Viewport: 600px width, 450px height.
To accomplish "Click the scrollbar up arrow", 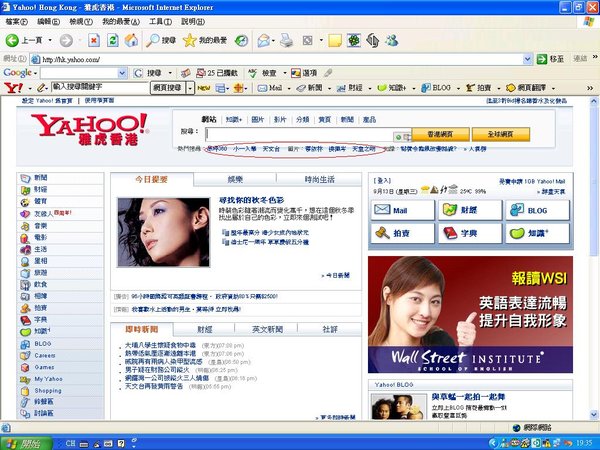I will (x=593, y=101).
